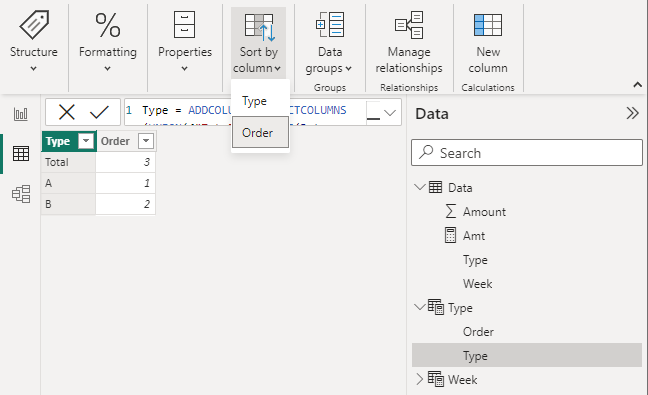
Task: Click the Manage relationships icon
Action: coord(409,25)
